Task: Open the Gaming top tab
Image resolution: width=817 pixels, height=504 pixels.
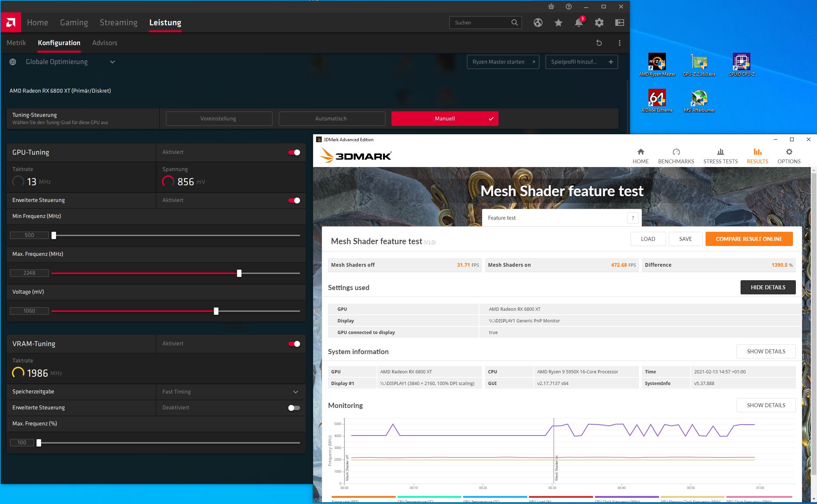Action: coord(74,23)
